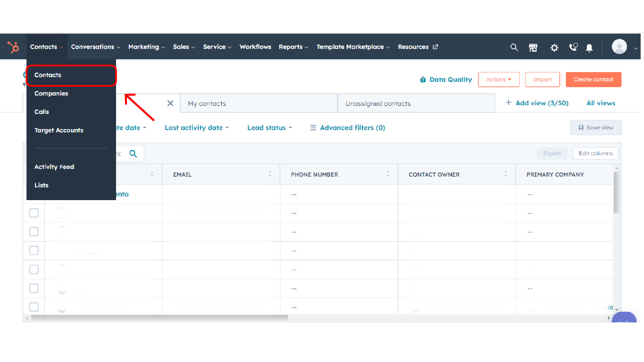The width and height of the screenshot is (644, 362).
Task: Close the current view tab with X
Action: pos(170,103)
